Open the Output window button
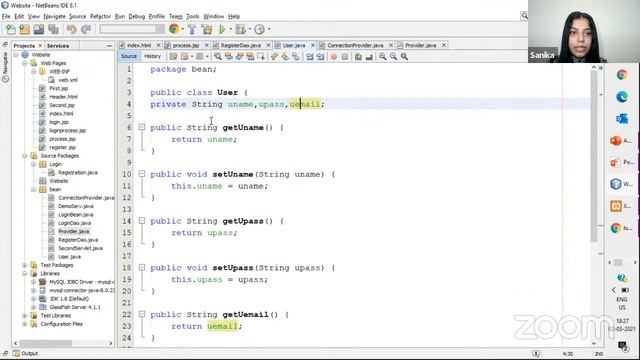Image resolution: width=640 pixels, height=360 pixels. click(x=25, y=353)
